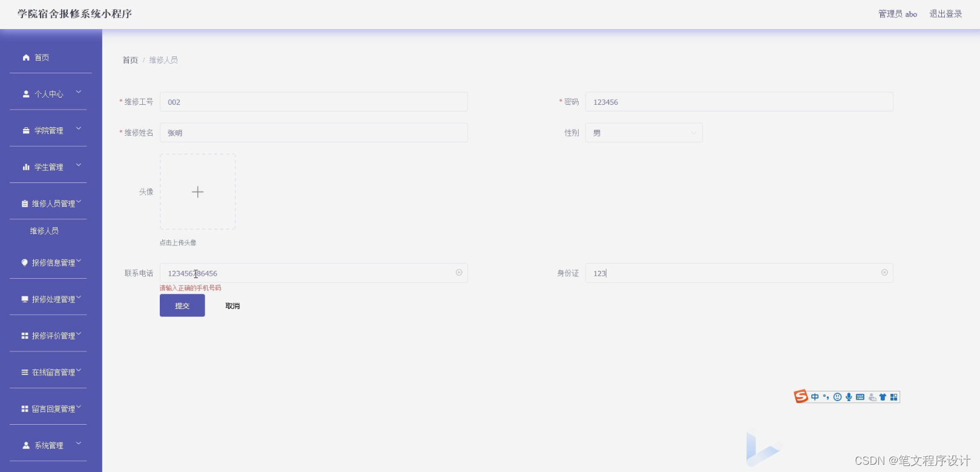This screenshot has height=472, width=980.
Task: Click the grid icon next to 留言回复管理
Action: click(25, 409)
